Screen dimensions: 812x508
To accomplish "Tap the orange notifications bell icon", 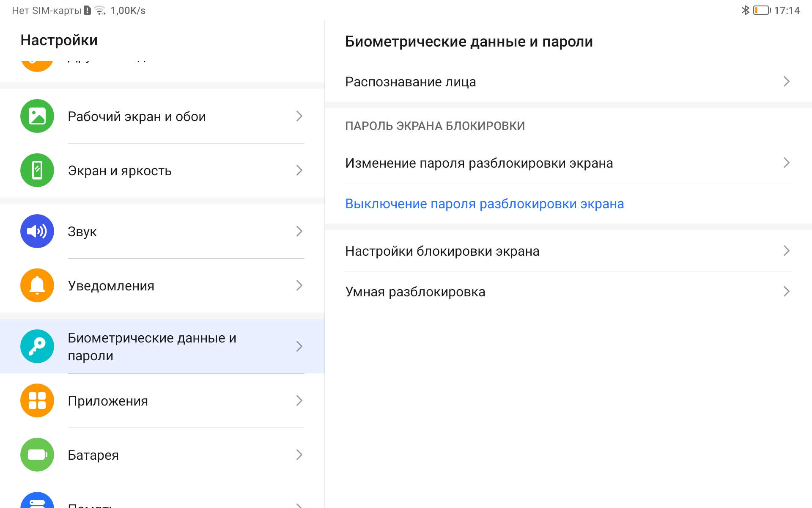I will click(x=37, y=285).
